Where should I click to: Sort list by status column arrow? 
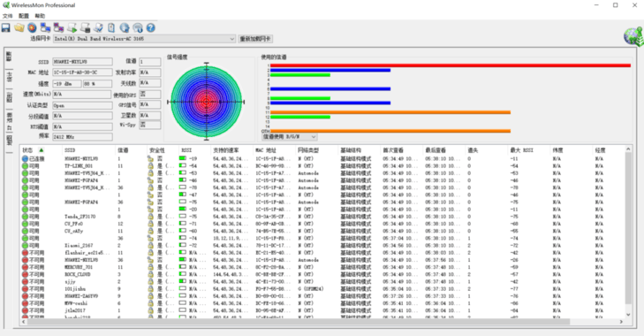pyautogui.click(x=41, y=150)
